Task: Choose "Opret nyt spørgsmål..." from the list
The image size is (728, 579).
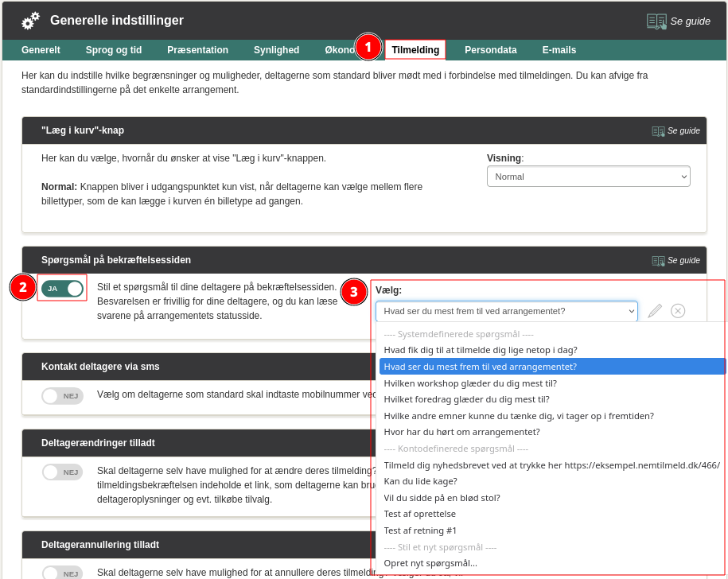Action: (430, 563)
